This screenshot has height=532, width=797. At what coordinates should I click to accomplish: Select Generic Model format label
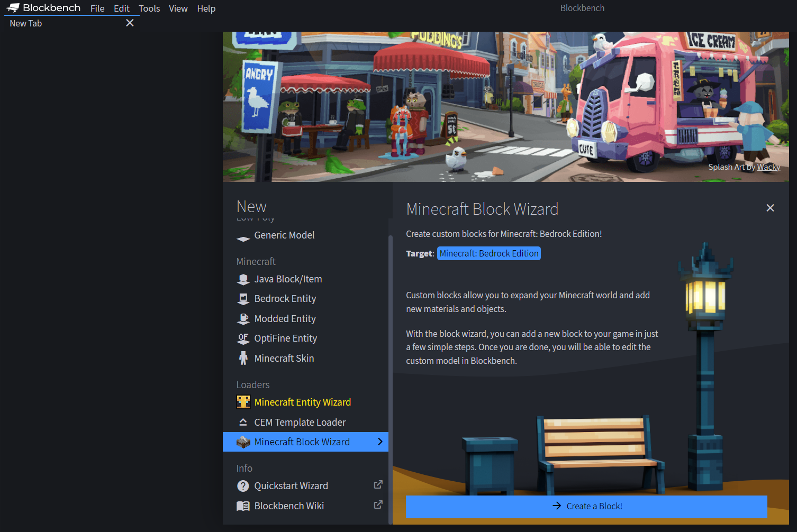click(284, 235)
